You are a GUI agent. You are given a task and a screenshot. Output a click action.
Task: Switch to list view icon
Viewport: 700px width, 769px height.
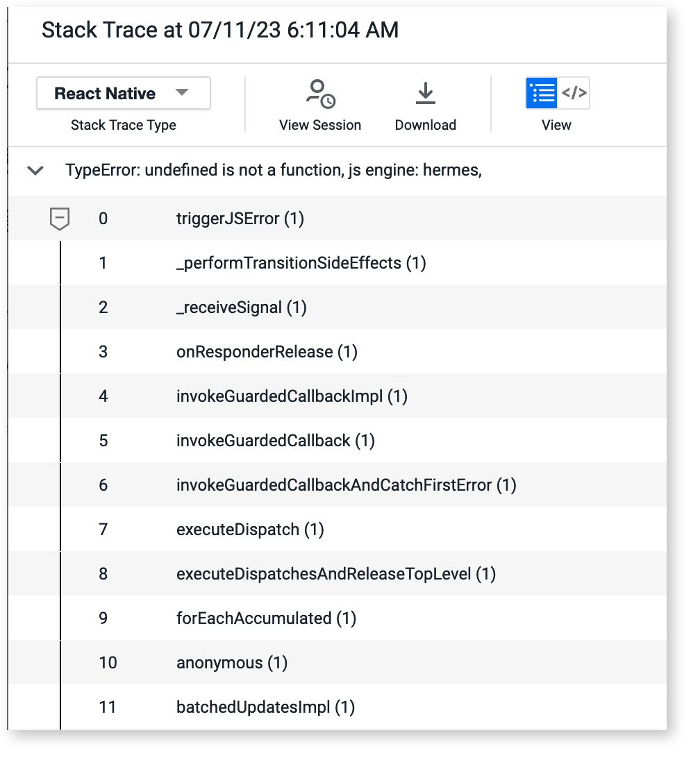pyautogui.click(x=542, y=93)
